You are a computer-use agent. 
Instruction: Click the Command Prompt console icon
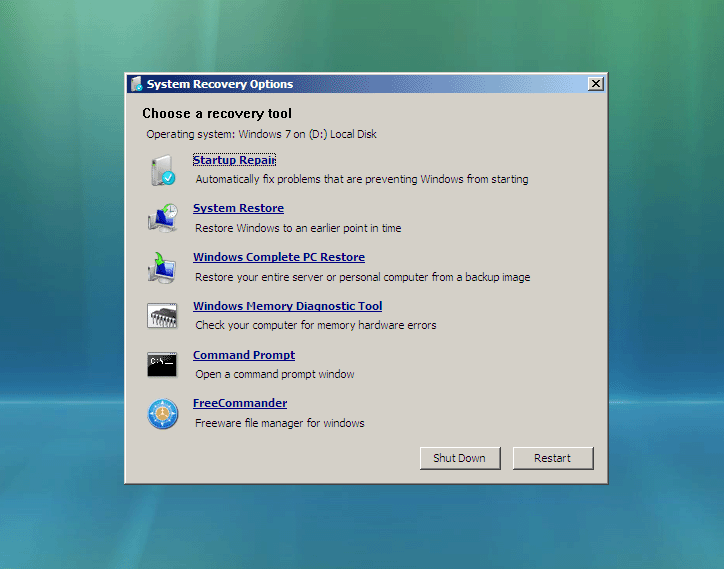coord(162,364)
